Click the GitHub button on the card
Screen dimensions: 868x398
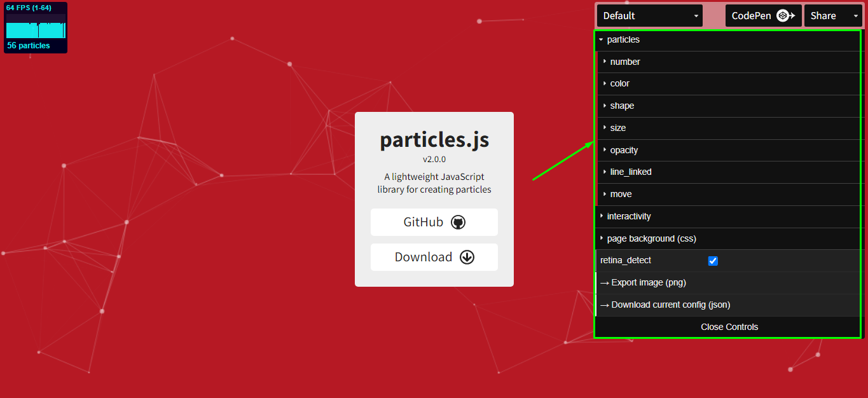point(434,222)
